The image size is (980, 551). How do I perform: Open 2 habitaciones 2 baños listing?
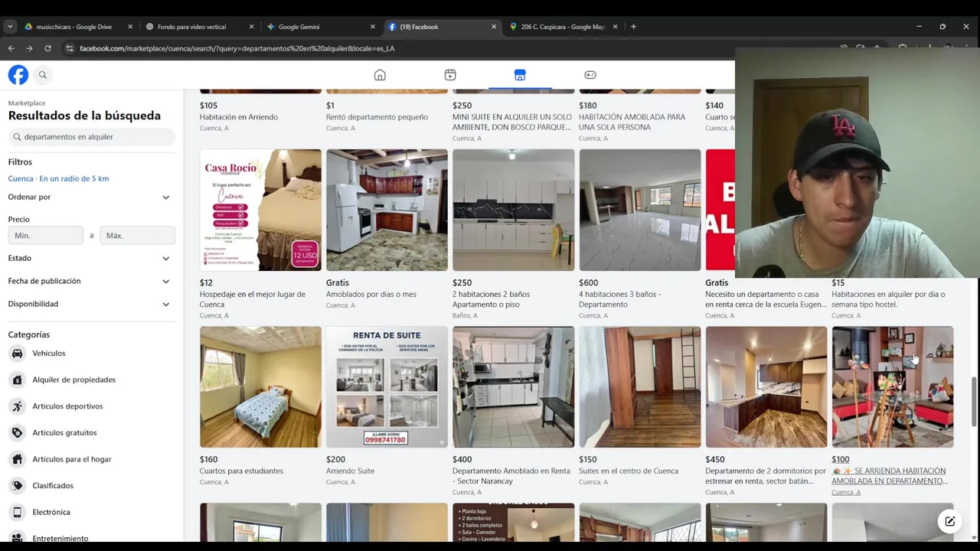(491, 299)
